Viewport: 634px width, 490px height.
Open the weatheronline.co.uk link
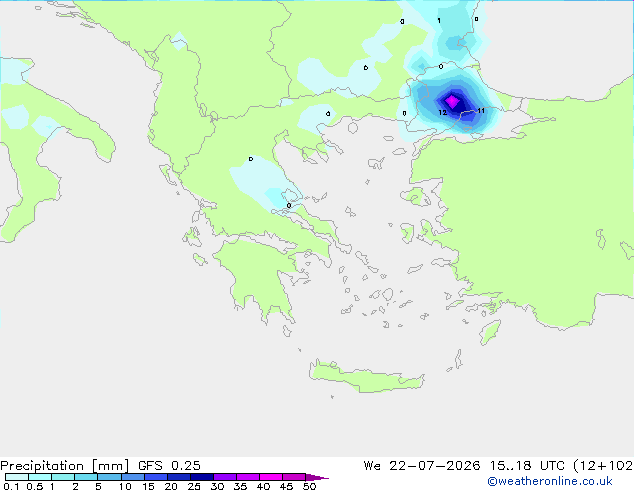[x=549, y=481]
